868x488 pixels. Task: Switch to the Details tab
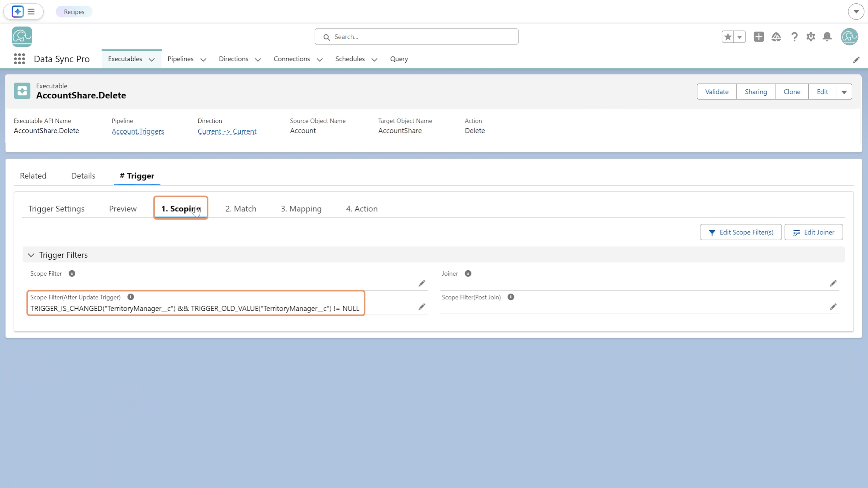(x=83, y=176)
